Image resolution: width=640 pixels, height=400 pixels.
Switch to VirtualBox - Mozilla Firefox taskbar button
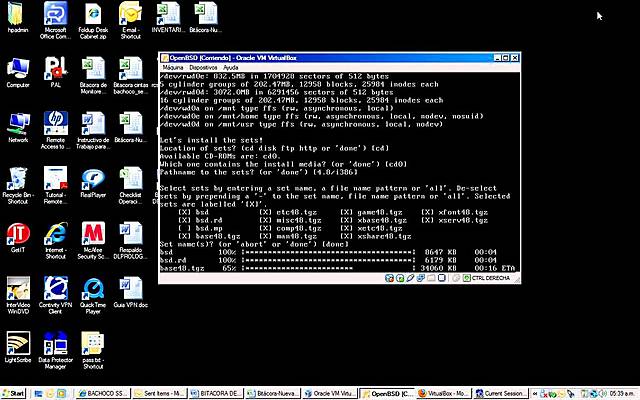(444, 393)
